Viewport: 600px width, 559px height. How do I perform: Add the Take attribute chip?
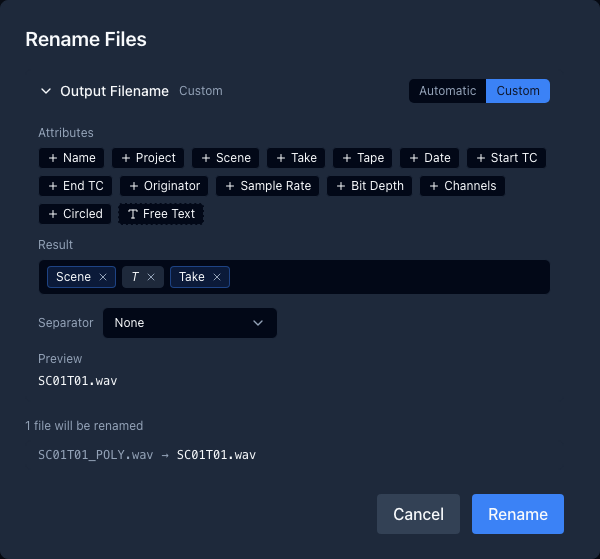[x=296, y=158]
